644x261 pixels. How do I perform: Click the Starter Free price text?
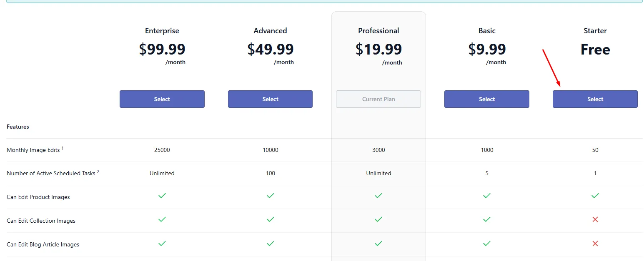point(595,50)
